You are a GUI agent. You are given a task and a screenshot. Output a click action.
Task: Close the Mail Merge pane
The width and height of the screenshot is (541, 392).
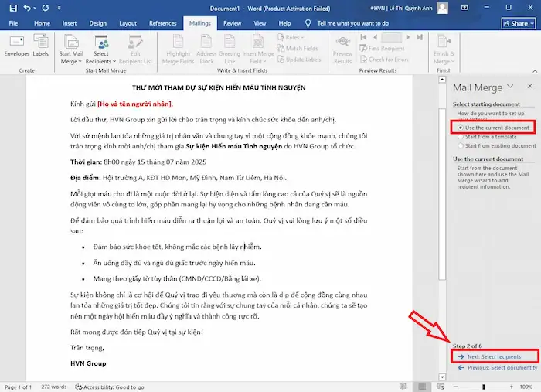(529, 87)
